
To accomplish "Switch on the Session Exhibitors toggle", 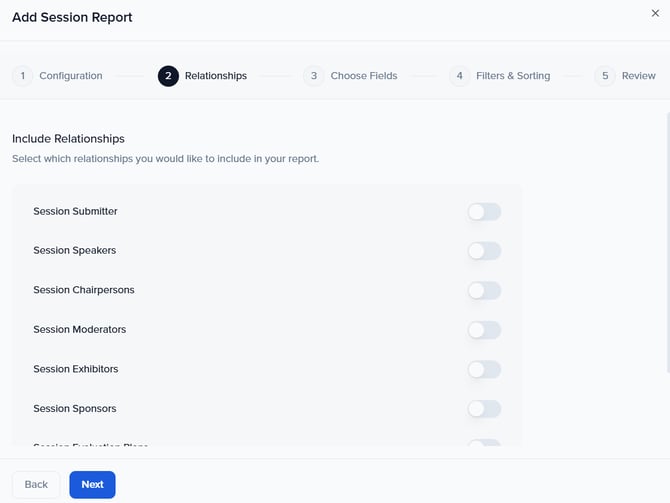I will (484, 370).
